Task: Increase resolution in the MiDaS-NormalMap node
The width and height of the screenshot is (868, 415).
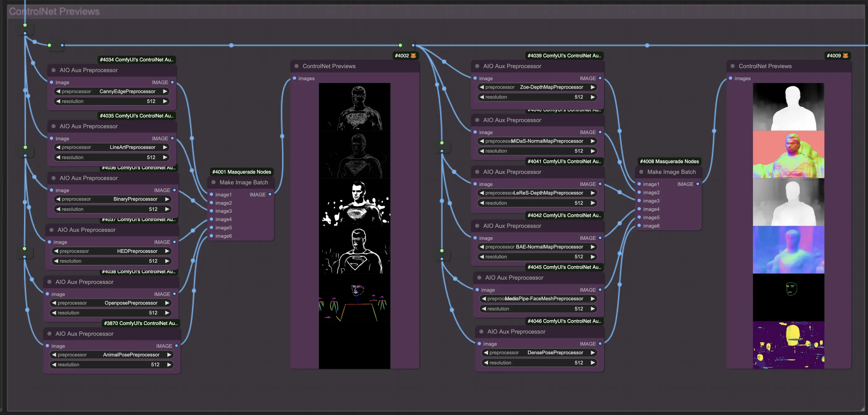Action: pyautogui.click(x=593, y=151)
